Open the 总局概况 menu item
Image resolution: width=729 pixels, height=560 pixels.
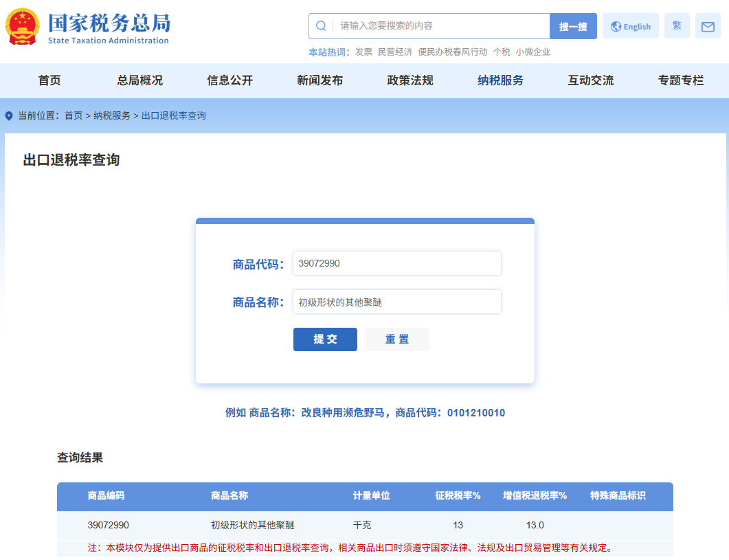[139, 80]
